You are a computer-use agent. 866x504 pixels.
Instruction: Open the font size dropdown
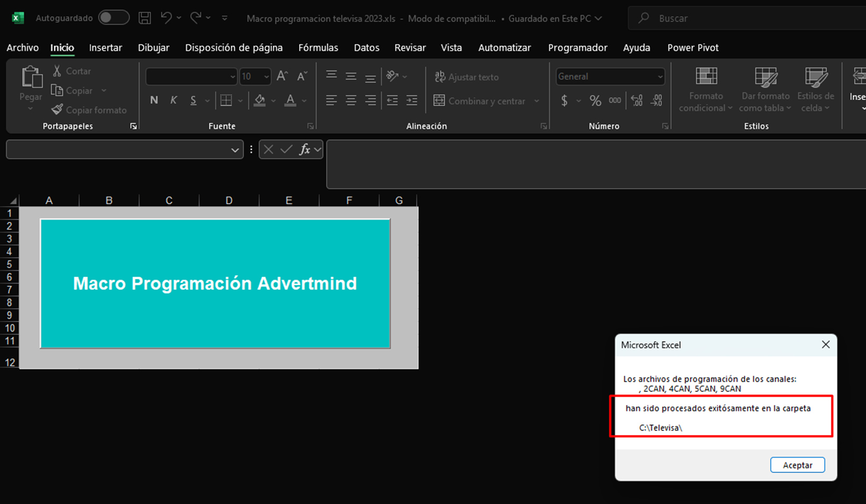coord(266,76)
